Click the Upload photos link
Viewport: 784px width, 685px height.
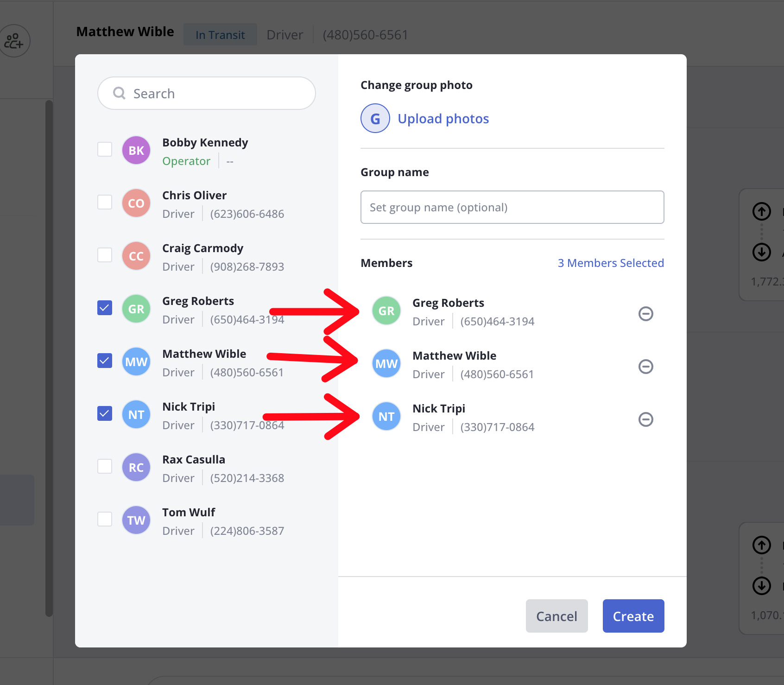443,119
